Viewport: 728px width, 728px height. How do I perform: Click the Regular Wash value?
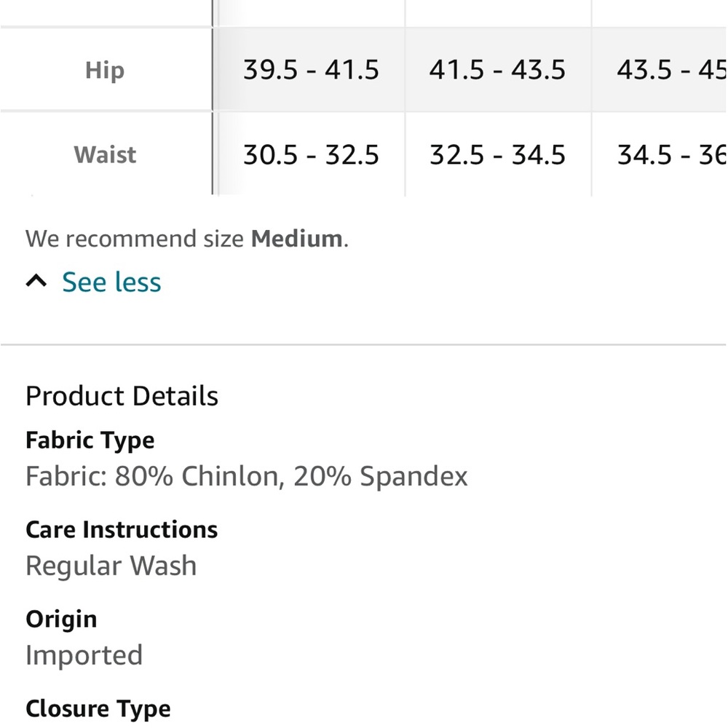point(111,566)
